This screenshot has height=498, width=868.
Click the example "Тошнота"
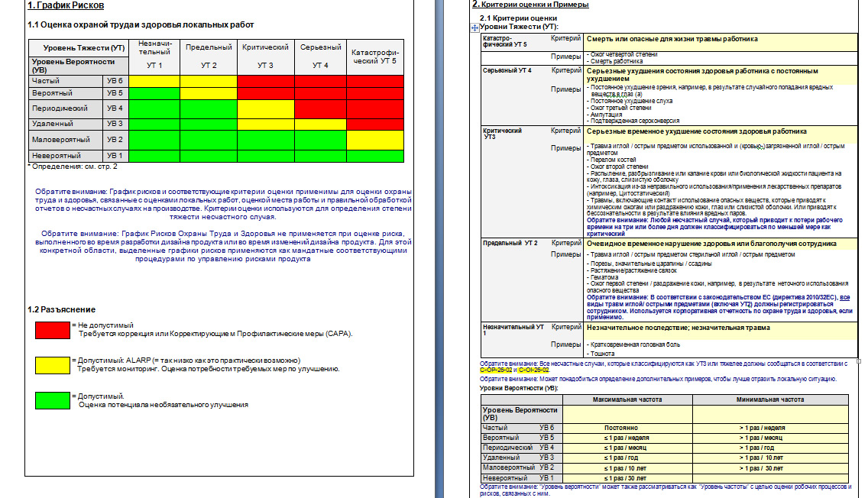click(602, 354)
